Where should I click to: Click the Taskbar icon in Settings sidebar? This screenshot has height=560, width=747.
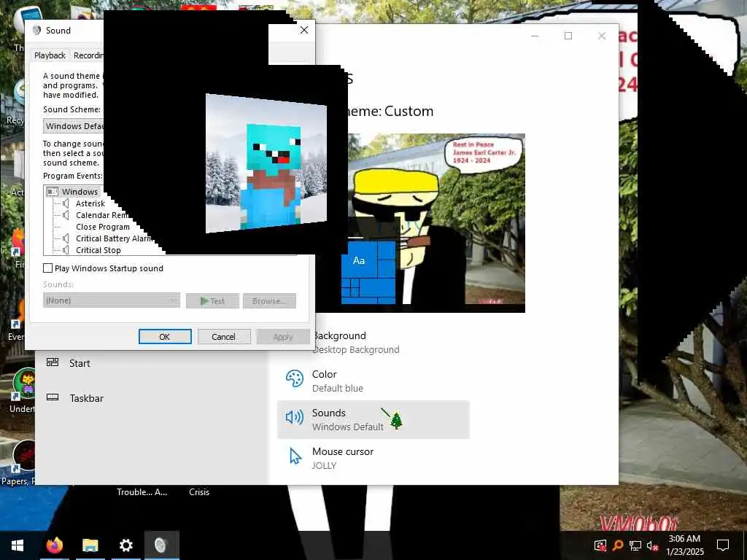[53, 397]
